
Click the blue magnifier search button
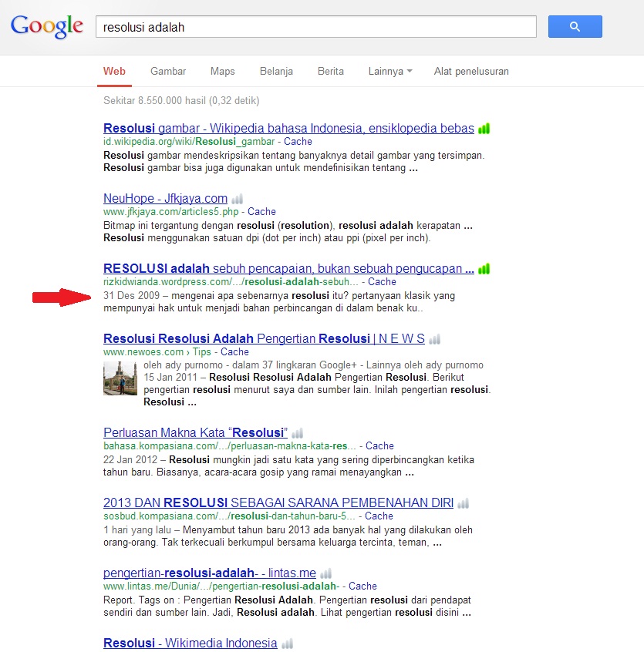(x=575, y=27)
